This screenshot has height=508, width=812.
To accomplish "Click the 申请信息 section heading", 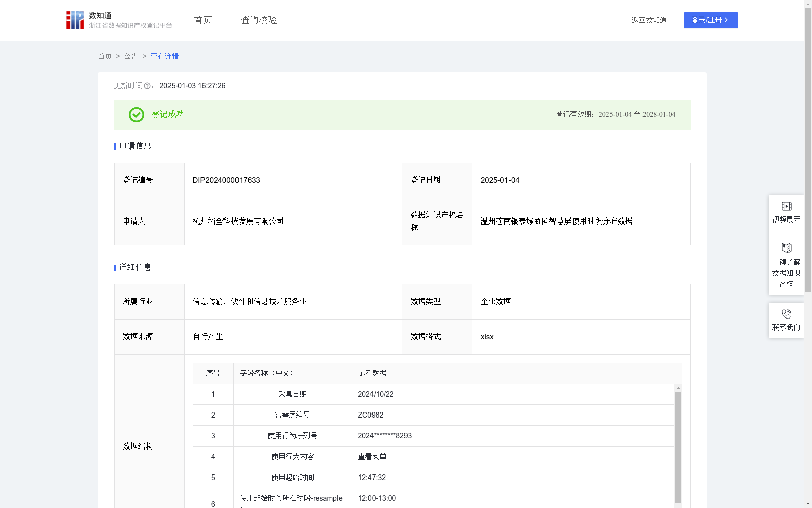I will [136, 146].
